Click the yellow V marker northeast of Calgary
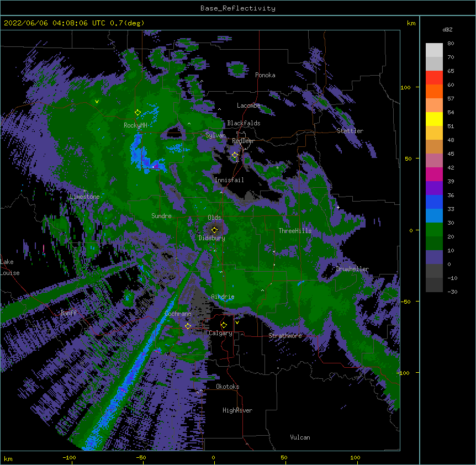Screen dimensions: 476x465 [237, 323]
